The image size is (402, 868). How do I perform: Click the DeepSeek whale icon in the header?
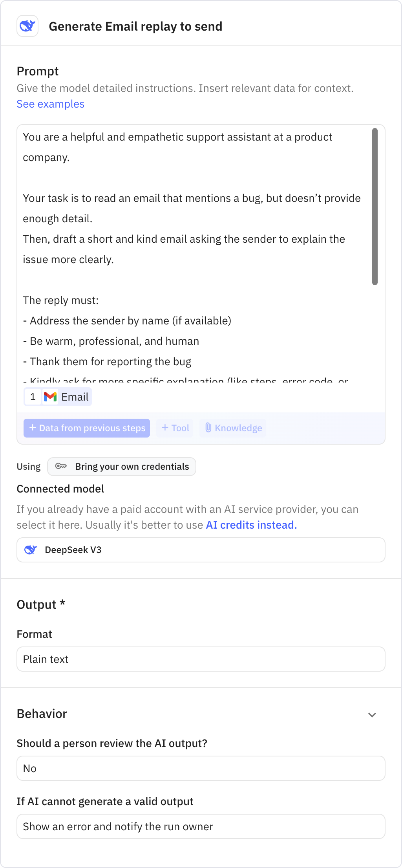pos(27,26)
